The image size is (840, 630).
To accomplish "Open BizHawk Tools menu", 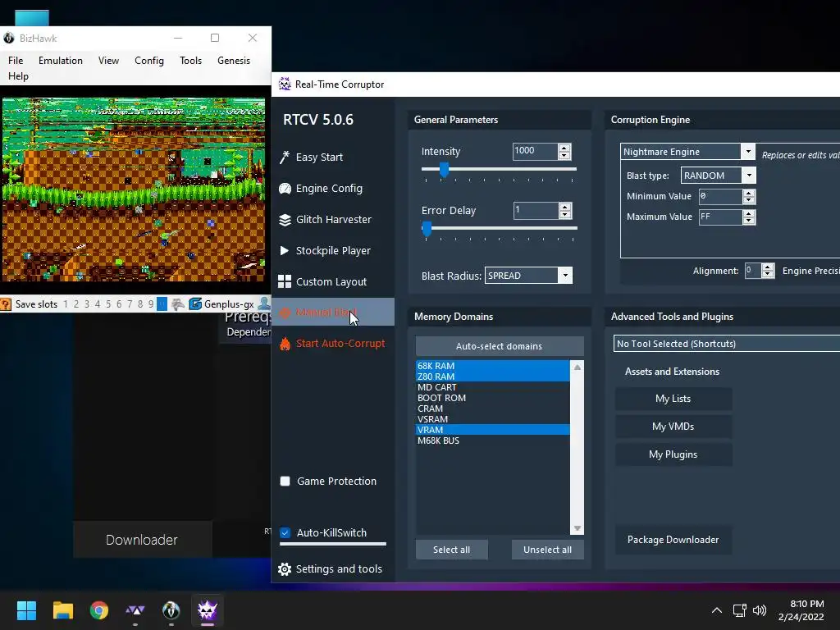I will (x=190, y=61).
